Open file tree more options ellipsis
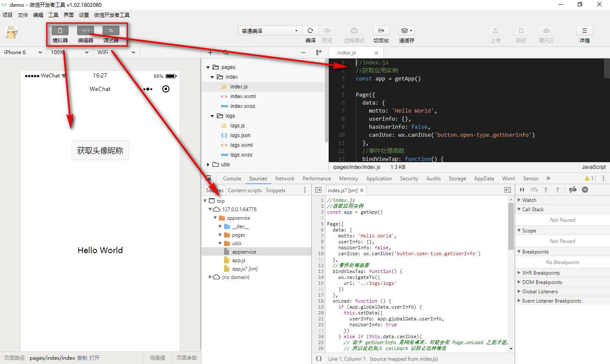610x364 pixels. [303, 52]
